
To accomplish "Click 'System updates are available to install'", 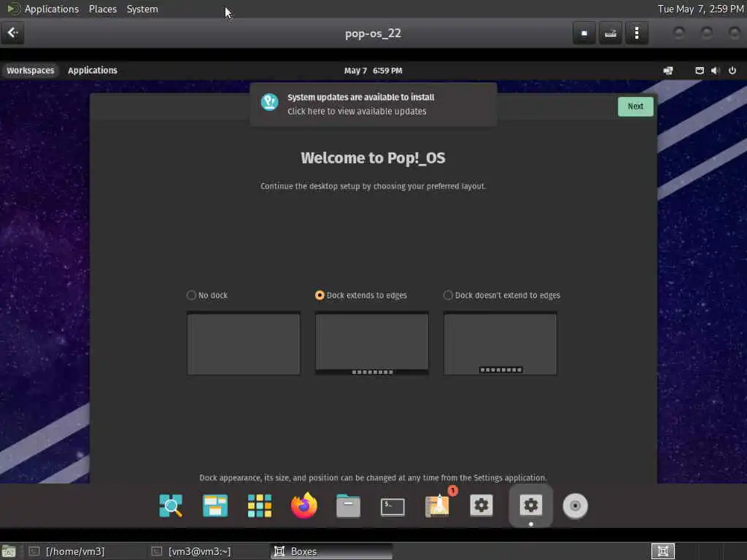I will tap(360, 97).
